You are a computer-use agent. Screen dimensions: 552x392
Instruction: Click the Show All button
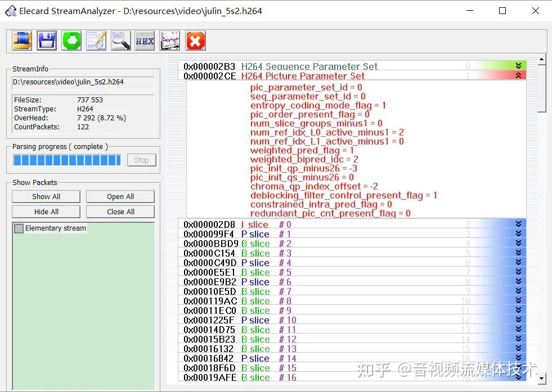(x=46, y=196)
